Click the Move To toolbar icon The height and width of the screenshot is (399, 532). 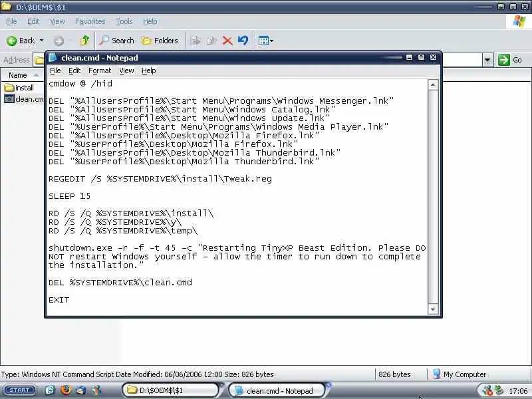point(196,41)
